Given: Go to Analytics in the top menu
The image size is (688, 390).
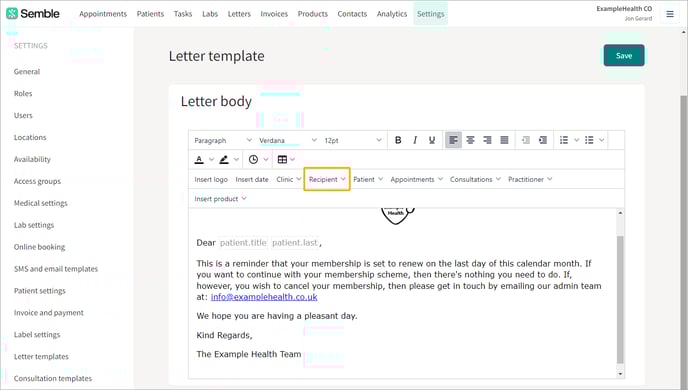Looking at the screenshot, I should pyautogui.click(x=392, y=14).
